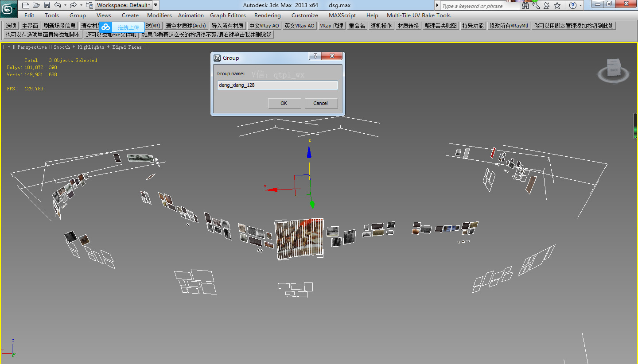The image size is (638, 364).
Task: Open the 3ds Max application menu logo
Action: (8, 8)
